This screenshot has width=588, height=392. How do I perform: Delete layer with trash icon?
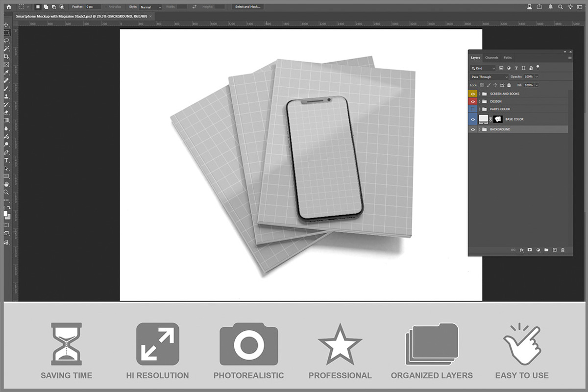point(563,250)
